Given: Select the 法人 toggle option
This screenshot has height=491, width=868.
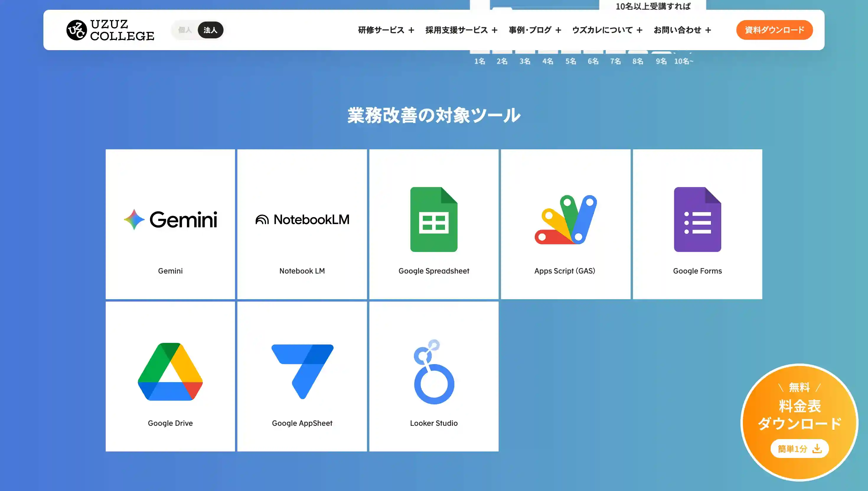Looking at the screenshot, I should tap(210, 30).
